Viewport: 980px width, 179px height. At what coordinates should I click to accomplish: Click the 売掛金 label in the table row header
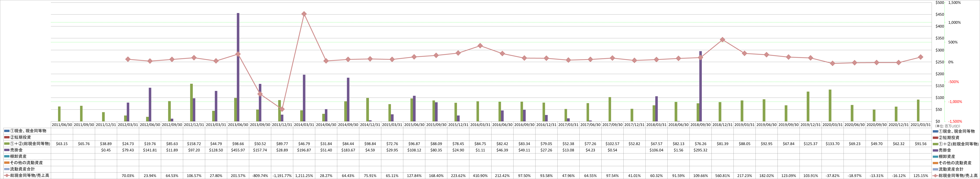pyautogui.click(x=17, y=150)
